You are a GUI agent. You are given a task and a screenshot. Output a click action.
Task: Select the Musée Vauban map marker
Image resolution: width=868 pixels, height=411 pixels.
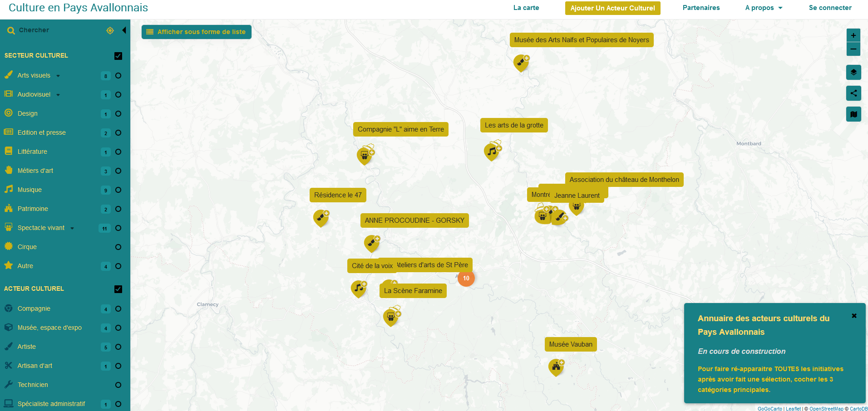556,367
